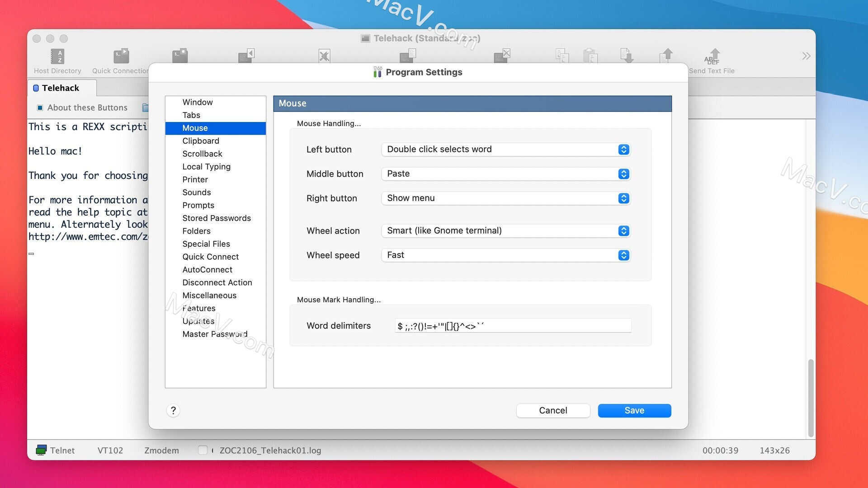868x488 pixels.
Task: Click the Zmodem status bar icon
Action: coord(161,450)
